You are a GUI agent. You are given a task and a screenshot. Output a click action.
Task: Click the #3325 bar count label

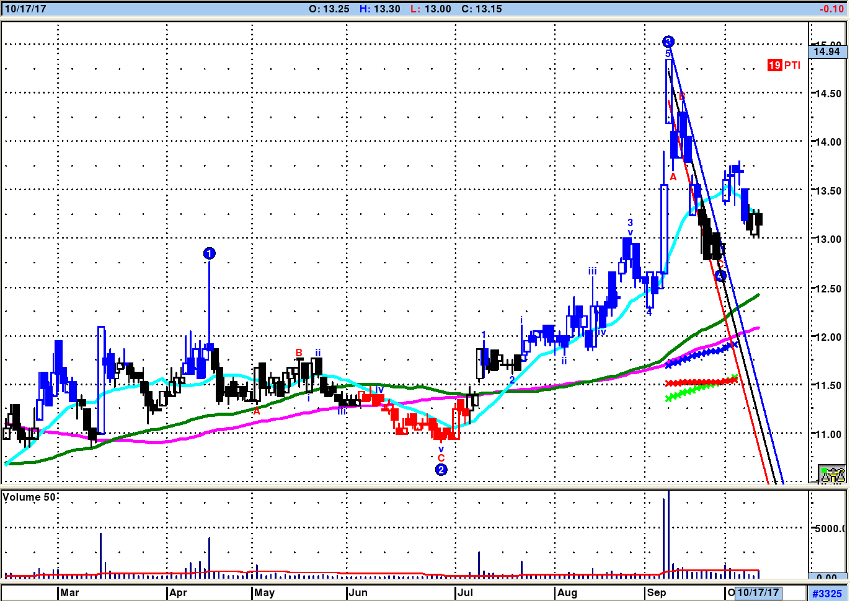827,594
